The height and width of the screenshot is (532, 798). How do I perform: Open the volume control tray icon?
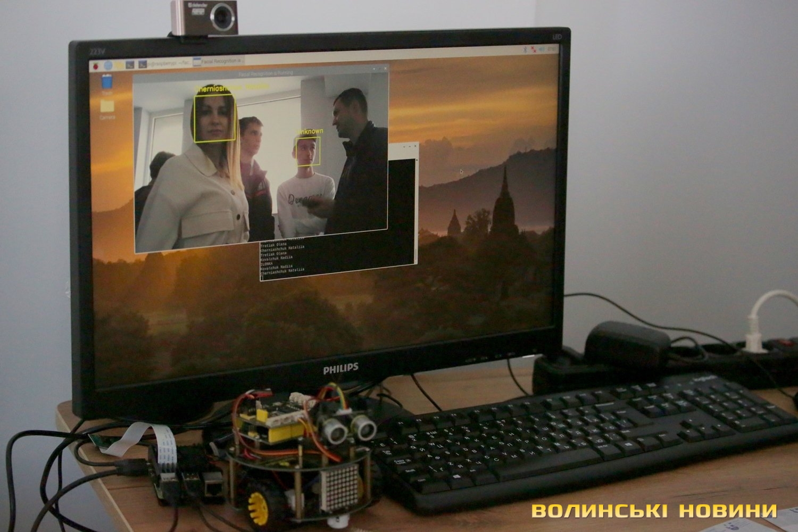click(542, 49)
